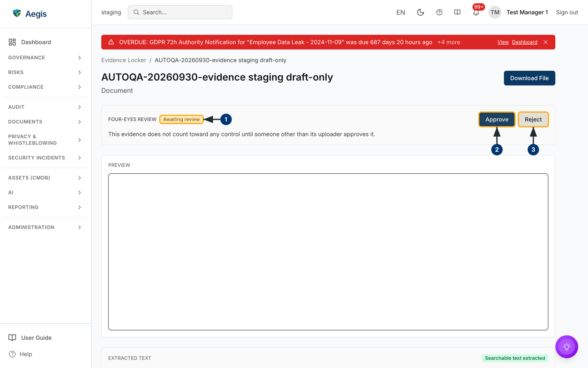This screenshot has width=588, height=368.
Task: Click the EXTRACTED TEXT section heading
Action: [130, 358]
